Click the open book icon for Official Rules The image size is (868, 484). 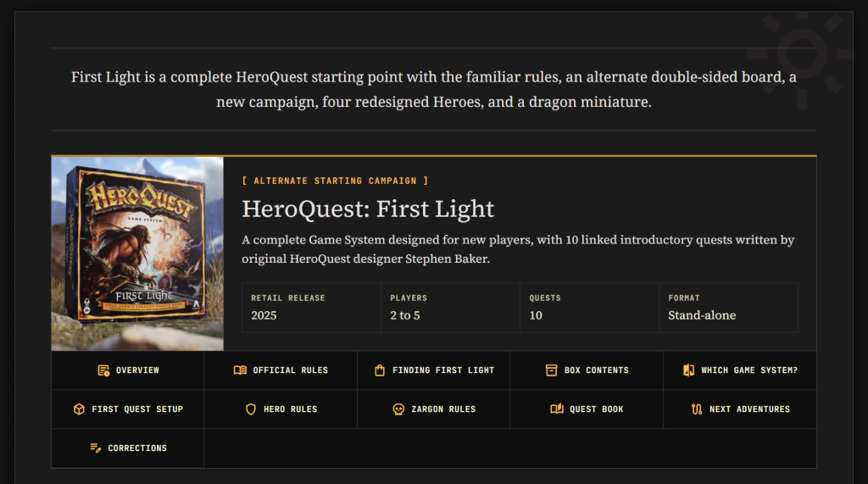[x=240, y=370]
